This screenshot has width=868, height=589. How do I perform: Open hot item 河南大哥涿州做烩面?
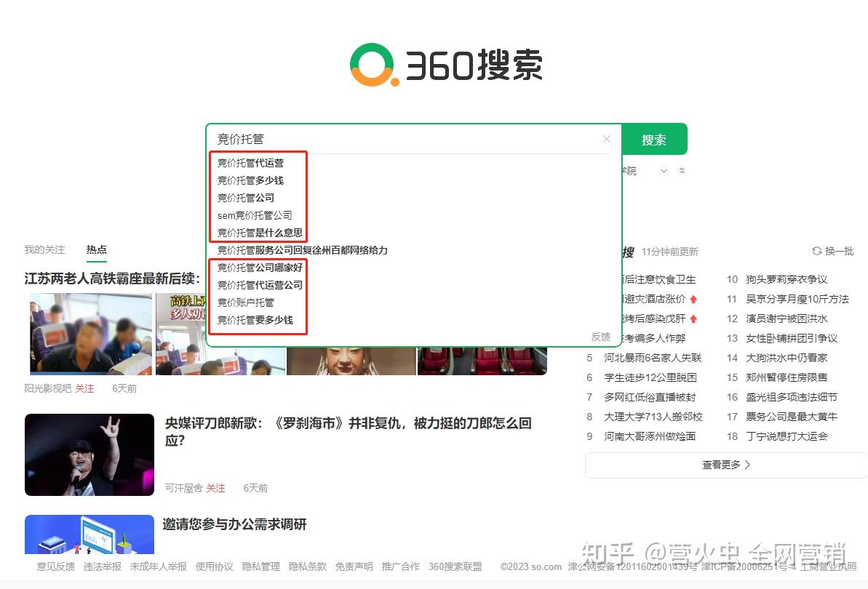pyautogui.click(x=650, y=436)
